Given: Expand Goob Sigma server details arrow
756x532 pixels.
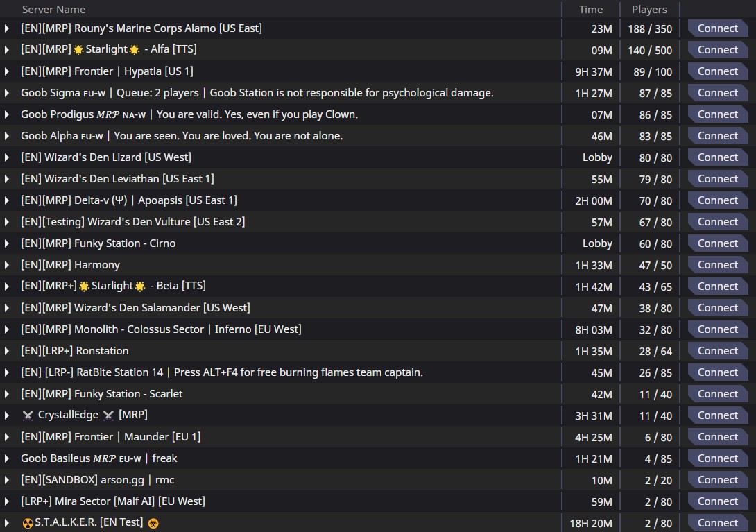Looking at the screenshot, I should (x=7, y=93).
